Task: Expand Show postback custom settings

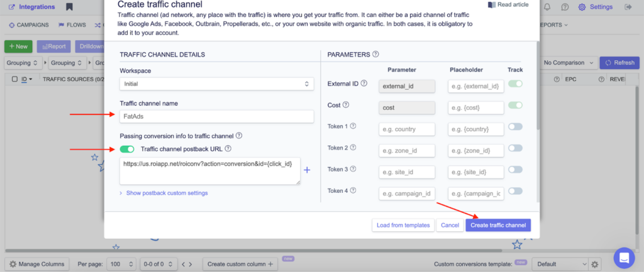Action: click(x=167, y=193)
